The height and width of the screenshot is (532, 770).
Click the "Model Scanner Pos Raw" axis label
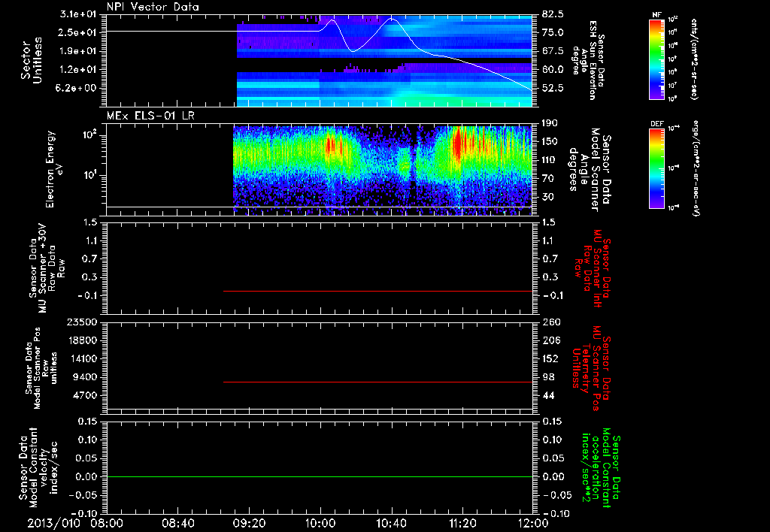pyautogui.click(x=41, y=368)
